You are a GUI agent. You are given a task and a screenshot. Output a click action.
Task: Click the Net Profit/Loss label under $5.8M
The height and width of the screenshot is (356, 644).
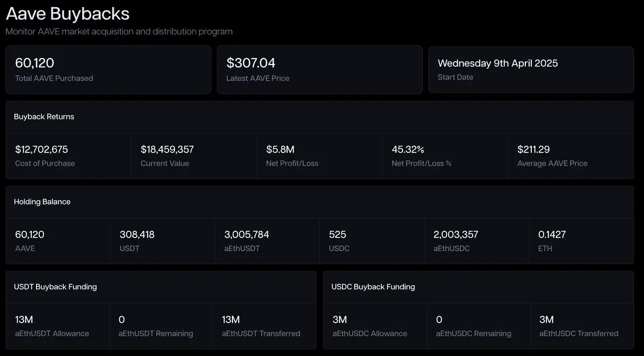292,163
